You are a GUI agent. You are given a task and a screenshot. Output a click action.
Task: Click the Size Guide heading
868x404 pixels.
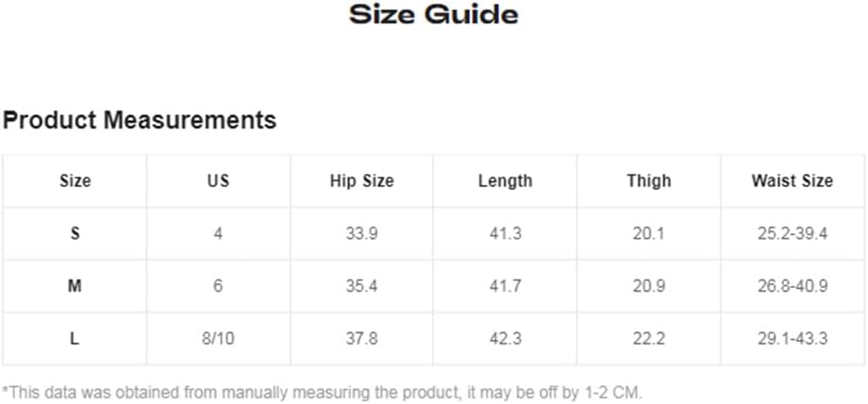coord(433,14)
